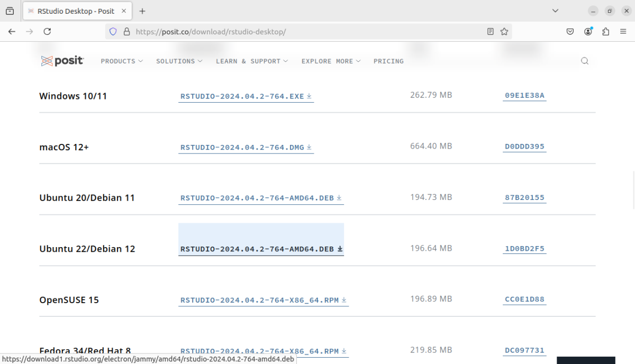Open the site search magnifier icon

[585, 61]
